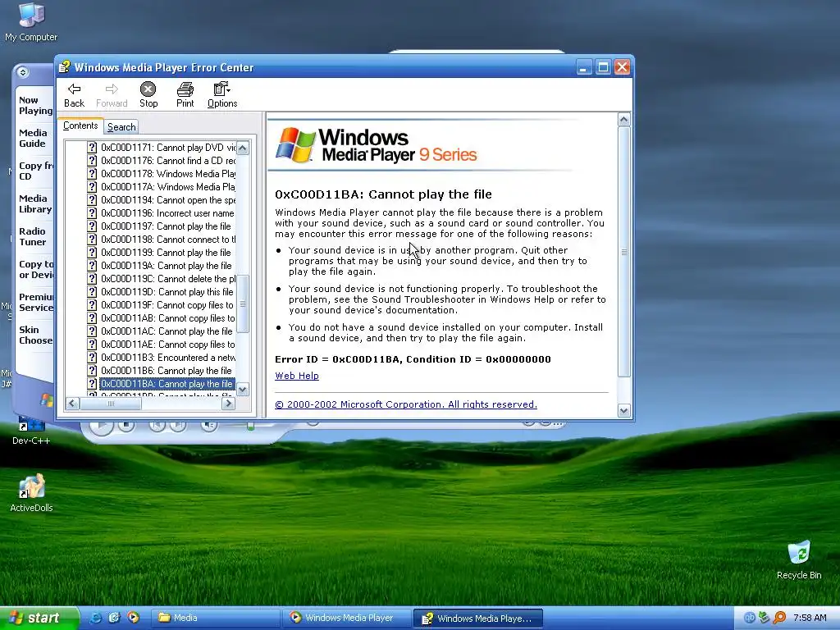Click Media Player Mute speaker button

point(209,426)
